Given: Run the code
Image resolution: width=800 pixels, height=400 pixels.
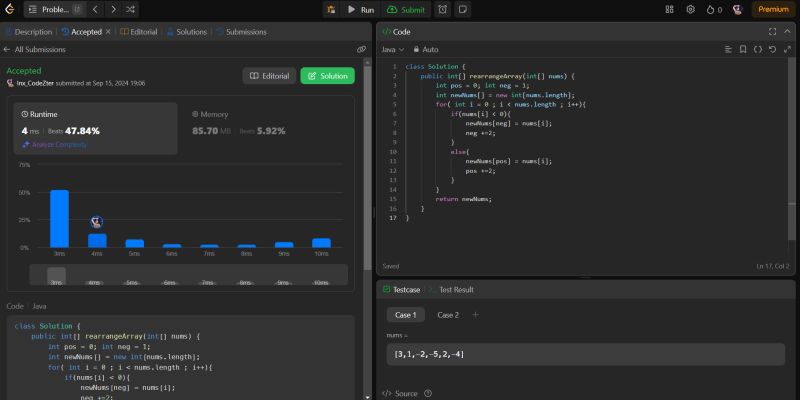Looking at the screenshot, I should tap(361, 9).
